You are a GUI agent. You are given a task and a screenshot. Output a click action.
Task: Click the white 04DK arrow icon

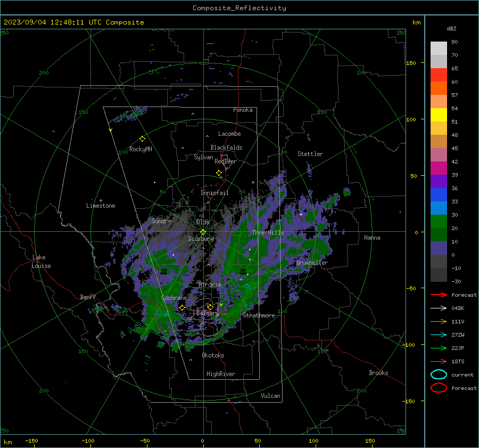[439, 308]
